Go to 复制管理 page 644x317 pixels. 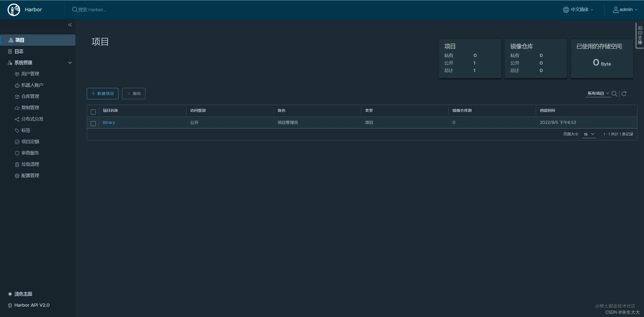tap(30, 108)
